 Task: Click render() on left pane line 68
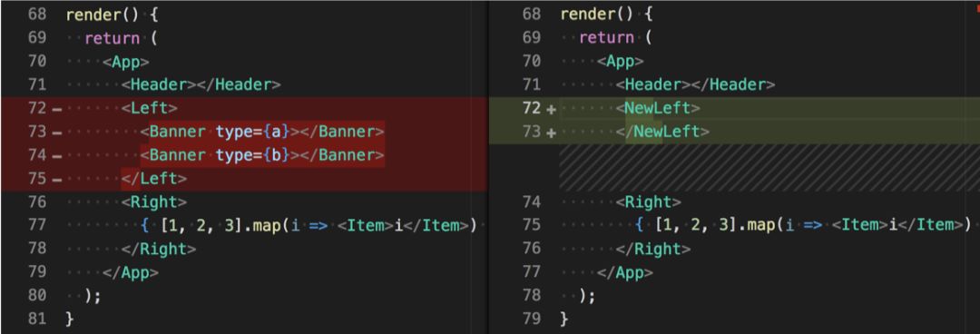pos(103,15)
